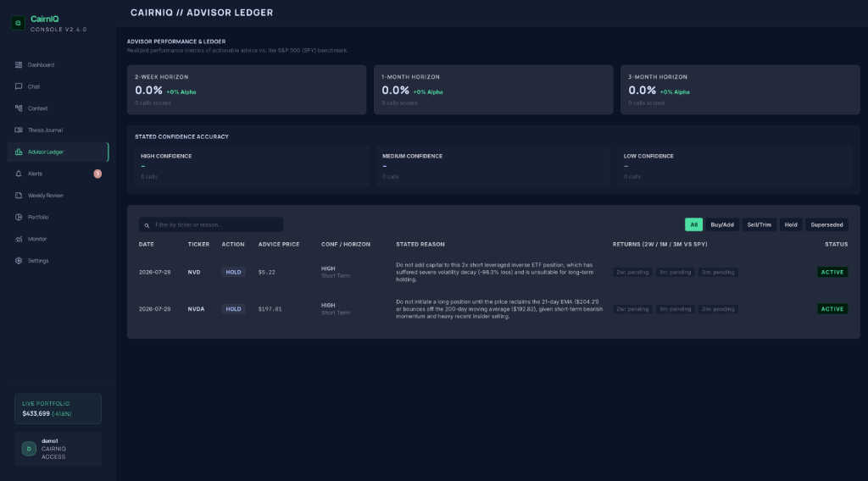The width and height of the screenshot is (868, 481).
Task: Open Thesis Journal book icon
Action: (19, 130)
